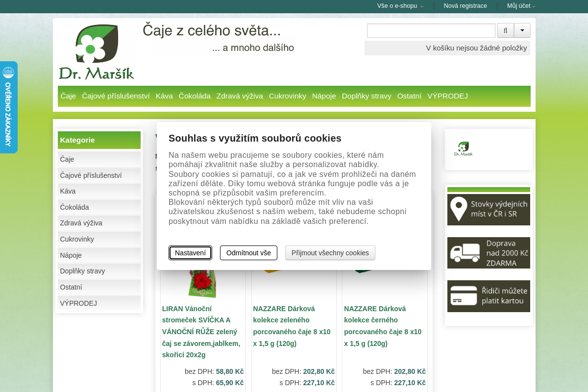Screen dimensions: 588x392
Task: Expand the 'Vše o e-shopu' menu
Action: click(x=400, y=6)
